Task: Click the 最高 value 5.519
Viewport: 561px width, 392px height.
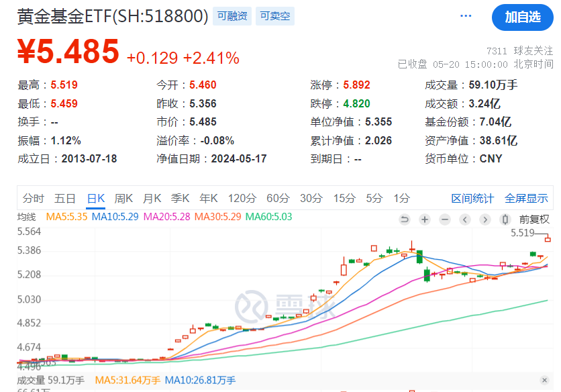Action: click(x=64, y=85)
